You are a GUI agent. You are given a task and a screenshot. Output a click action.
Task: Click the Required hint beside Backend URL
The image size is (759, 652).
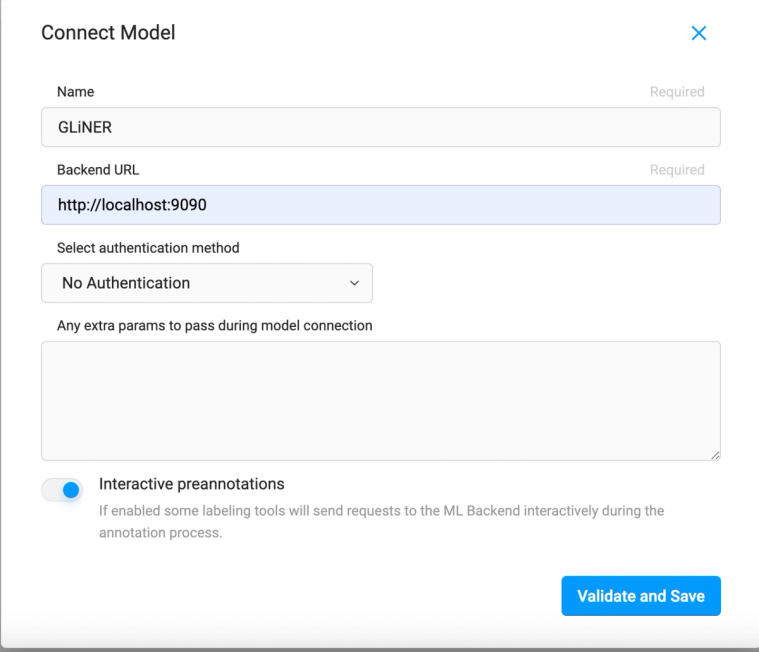click(x=677, y=170)
